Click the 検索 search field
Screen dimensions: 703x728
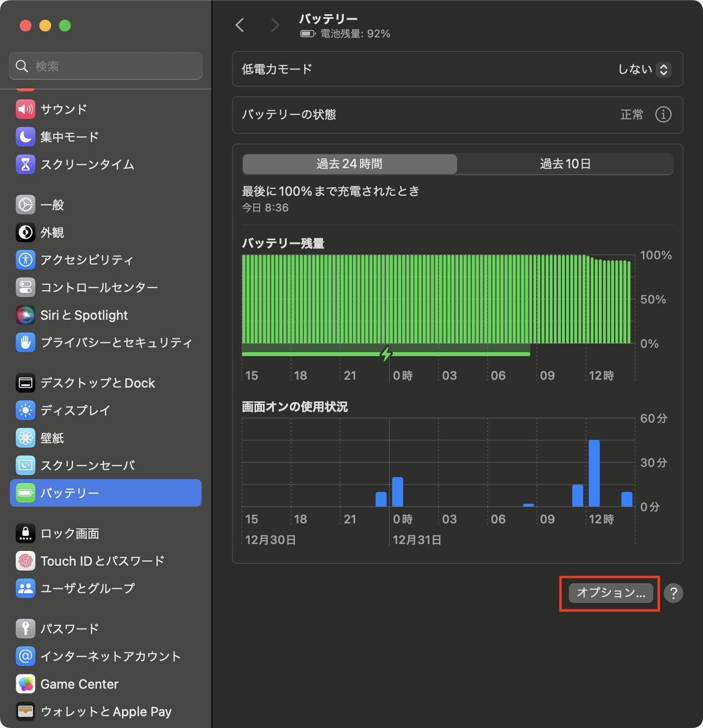click(x=106, y=66)
